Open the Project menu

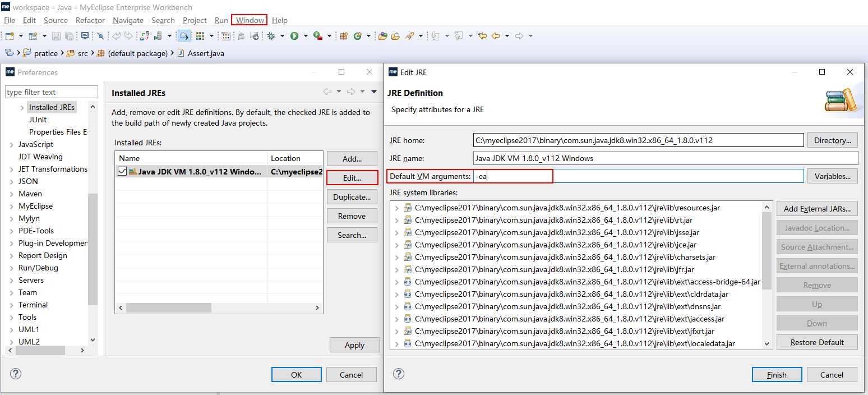click(195, 20)
